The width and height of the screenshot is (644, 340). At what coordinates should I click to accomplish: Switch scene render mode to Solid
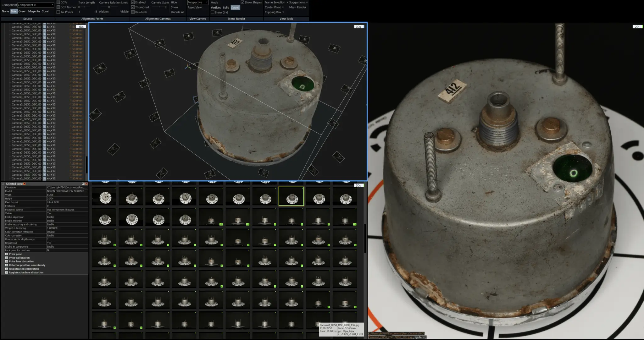[x=226, y=8]
